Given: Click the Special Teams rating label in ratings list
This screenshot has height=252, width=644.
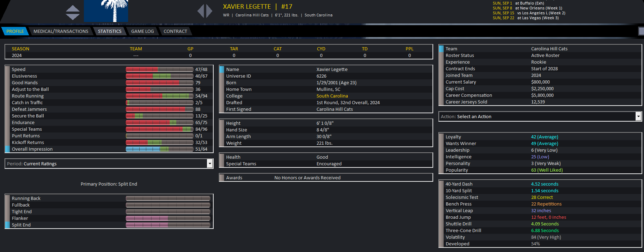Looking at the screenshot, I should click(x=27, y=129).
